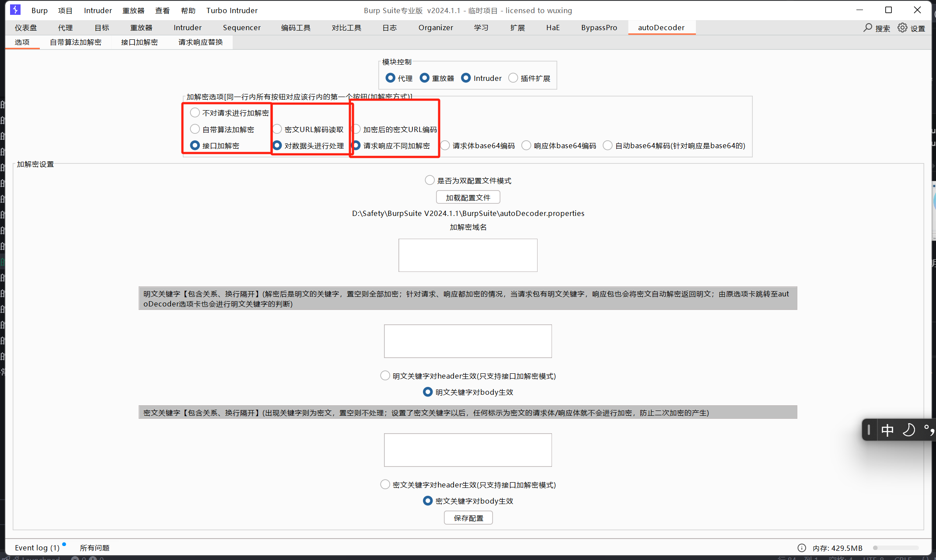Screen dimensions: 936x560
Task: Select 密文关键字对header生效 option
Action: (385, 484)
